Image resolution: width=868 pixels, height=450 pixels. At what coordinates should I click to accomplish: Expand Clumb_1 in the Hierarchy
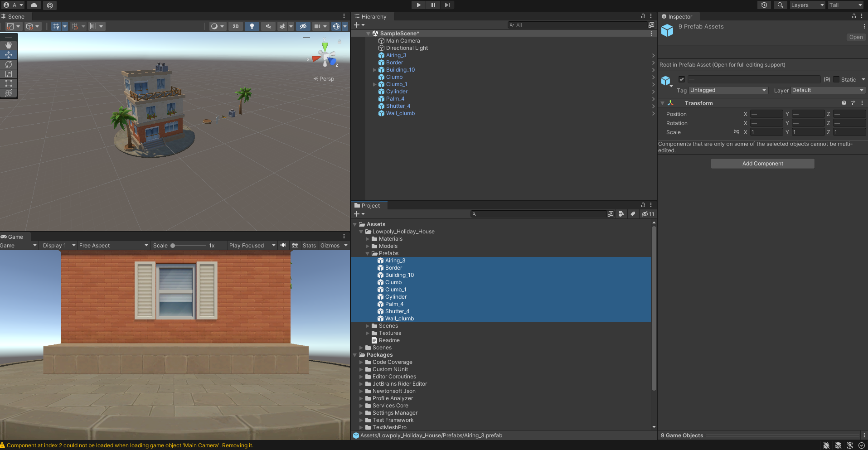[374, 84]
